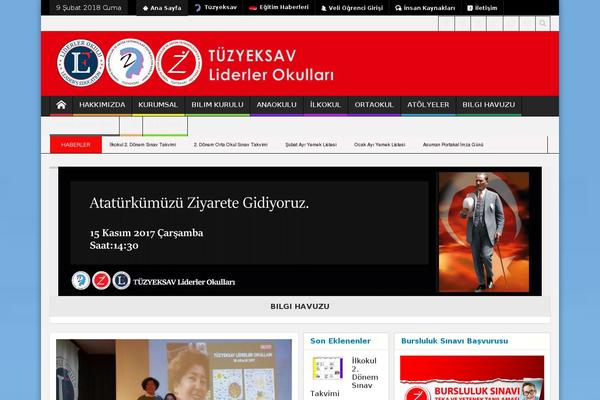Click the blue Liderler Okulu 'L' logo in the header
Screen dimensions: 600x400
81,63
